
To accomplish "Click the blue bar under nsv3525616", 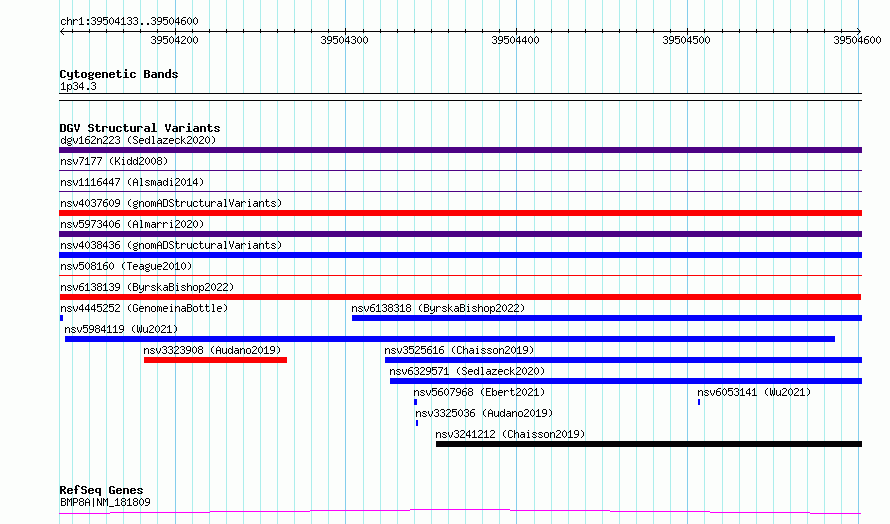I will click(623, 360).
